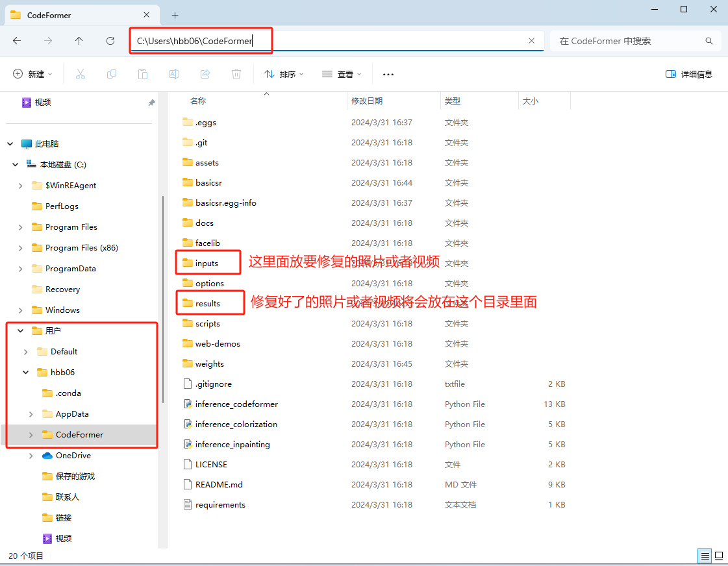Image resolution: width=728 pixels, height=566 pixels.
Task: Select the inference_colorization Python file icon
Action: (x=188, y=424)
